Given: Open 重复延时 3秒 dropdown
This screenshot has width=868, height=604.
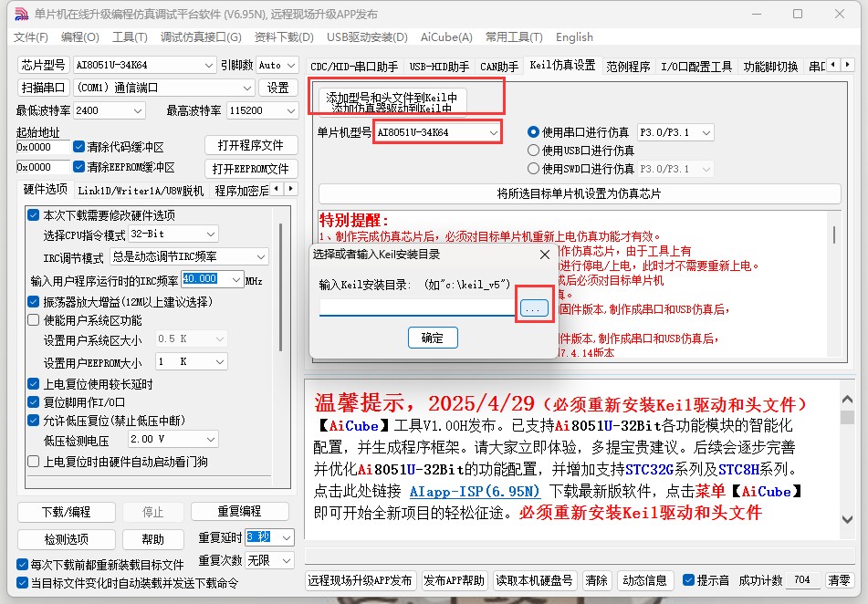Looking at the screenshot, I should tap(269, 537).
